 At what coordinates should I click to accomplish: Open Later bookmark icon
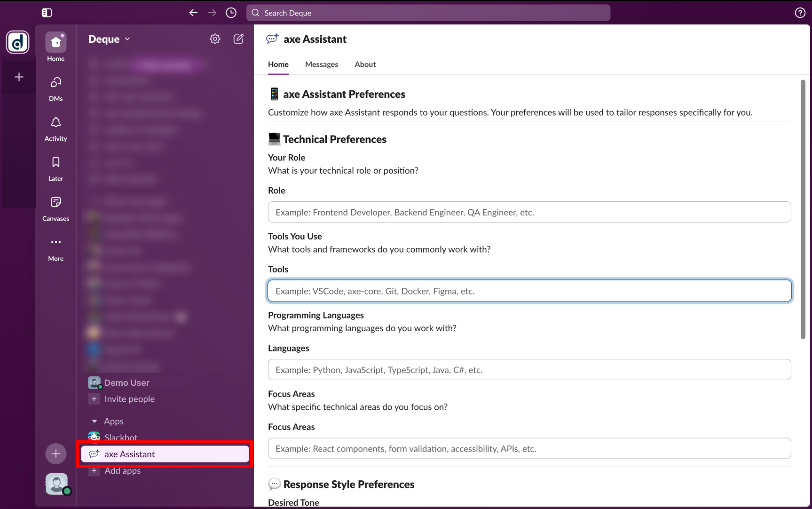click(55, 168)
